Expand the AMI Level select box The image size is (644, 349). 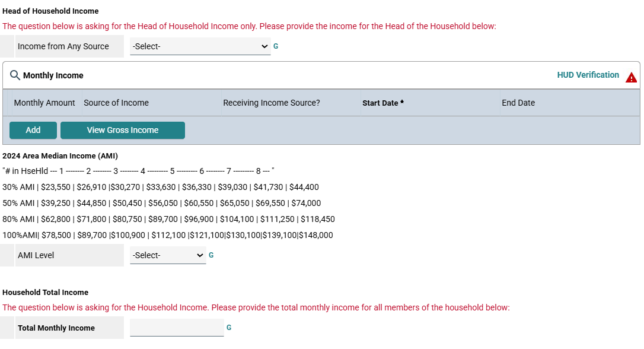tap(168, 255)
